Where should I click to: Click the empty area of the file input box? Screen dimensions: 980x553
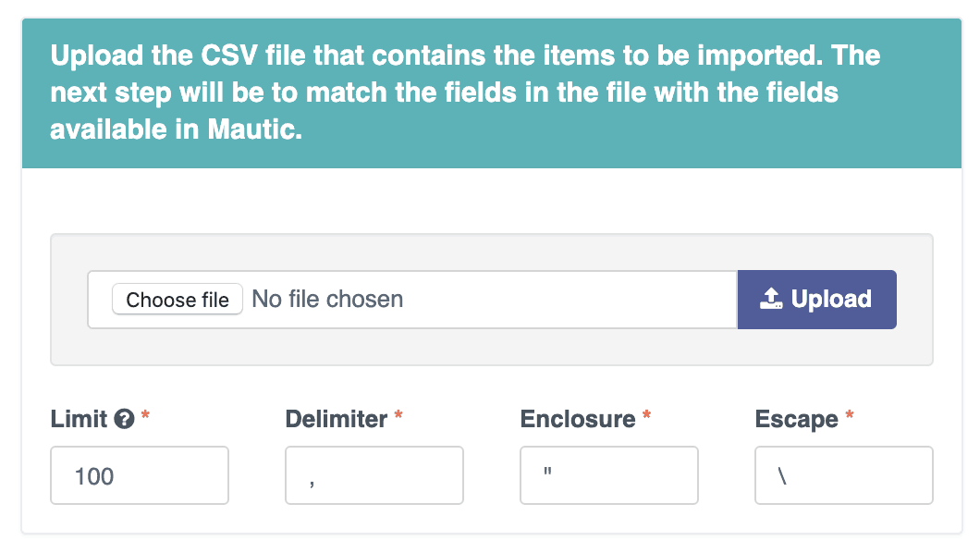point(569,300)
